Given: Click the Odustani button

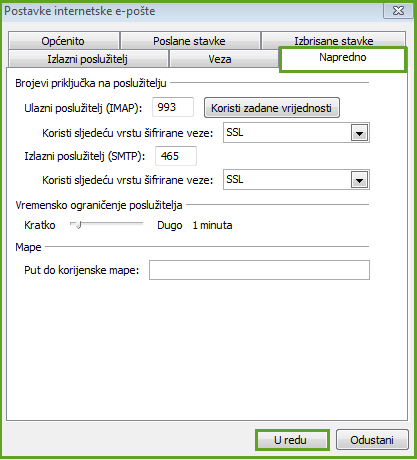Looking at the screenshot, I should coord(372,440).
